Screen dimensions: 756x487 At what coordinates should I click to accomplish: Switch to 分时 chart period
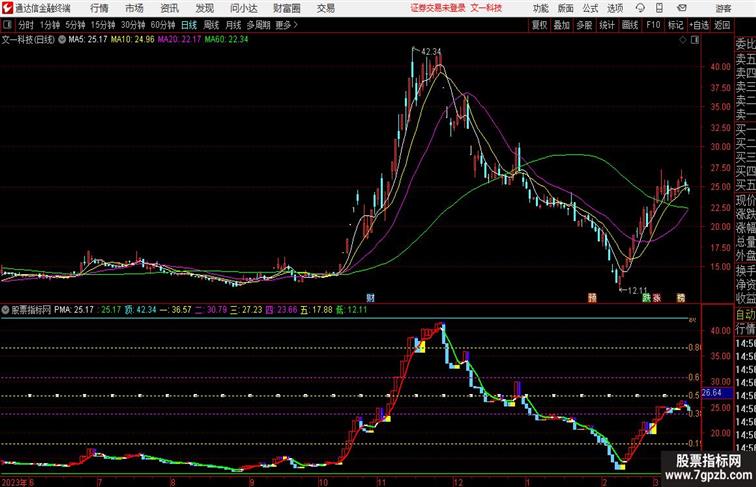[x=26, y=25]
